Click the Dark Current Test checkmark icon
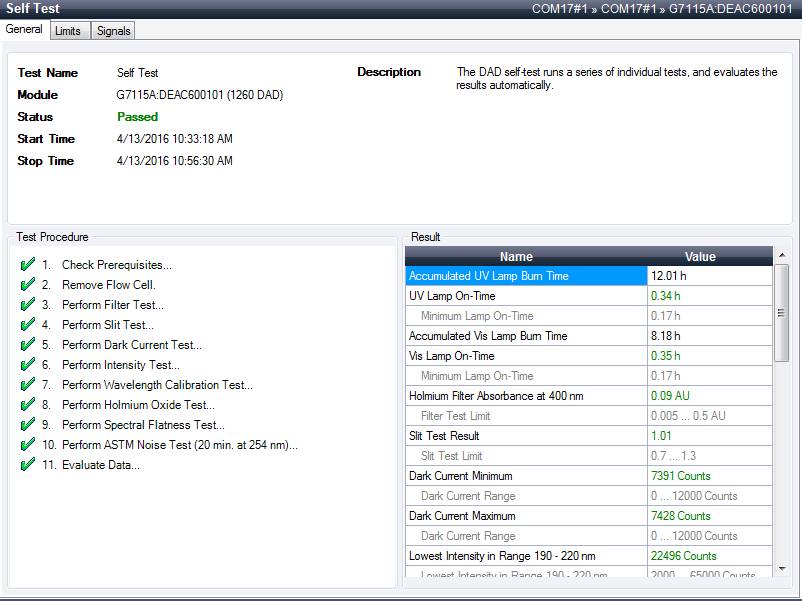The image size is (802, 601). (x=27, y=345)
